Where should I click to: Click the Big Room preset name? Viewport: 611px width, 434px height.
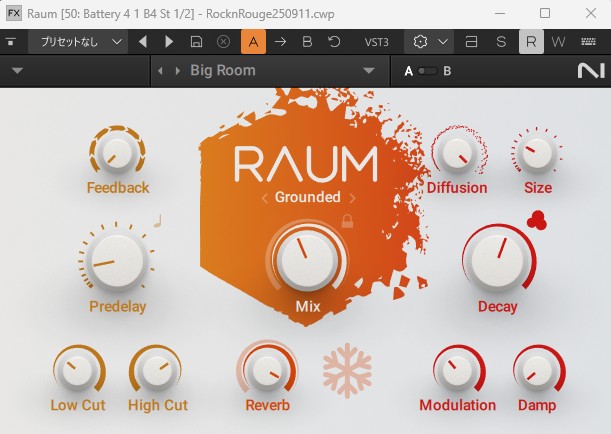pyautogui.click(x=223, y=71)
